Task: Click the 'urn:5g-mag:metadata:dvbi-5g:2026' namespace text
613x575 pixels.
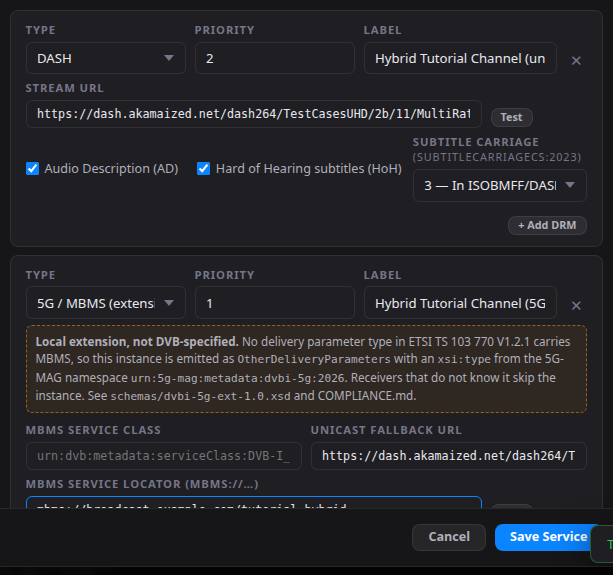Action: coord(239,378)
